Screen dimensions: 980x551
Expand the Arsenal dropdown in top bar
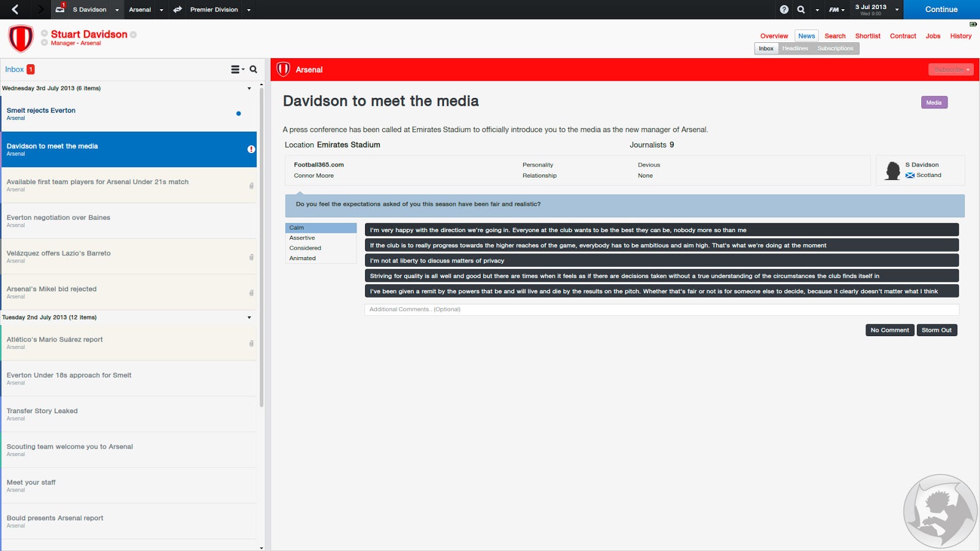(x=162, y=10)
